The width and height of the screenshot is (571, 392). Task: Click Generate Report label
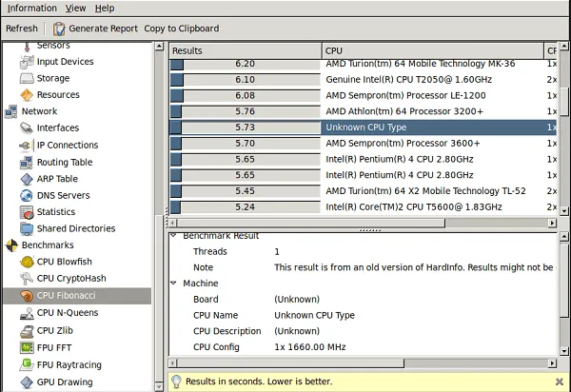(104, 29)
